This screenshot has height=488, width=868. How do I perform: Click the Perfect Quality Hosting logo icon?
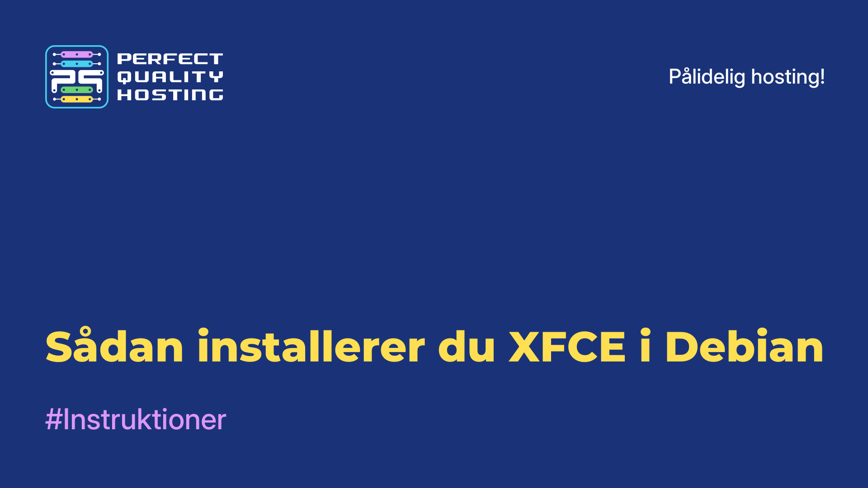click(x=75, y=76)
